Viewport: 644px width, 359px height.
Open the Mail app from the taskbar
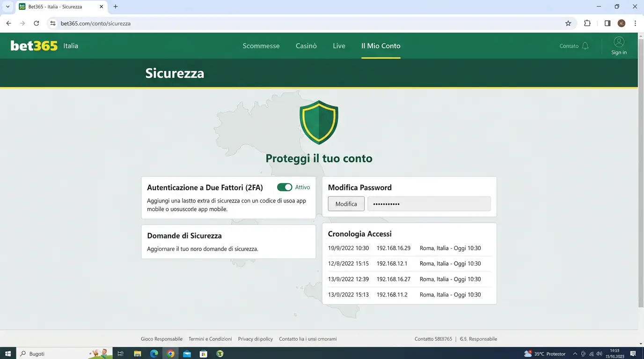click(187, 354)
